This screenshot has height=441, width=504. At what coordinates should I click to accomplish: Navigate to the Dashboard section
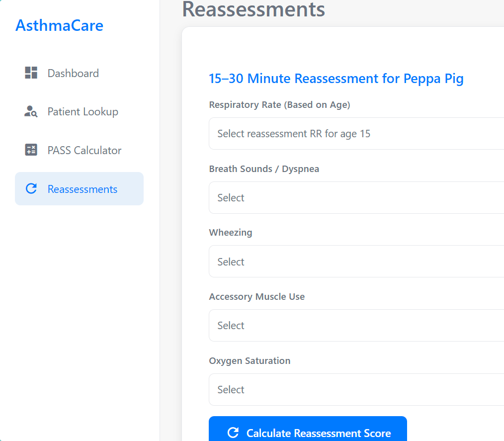(x=73, y=73)
